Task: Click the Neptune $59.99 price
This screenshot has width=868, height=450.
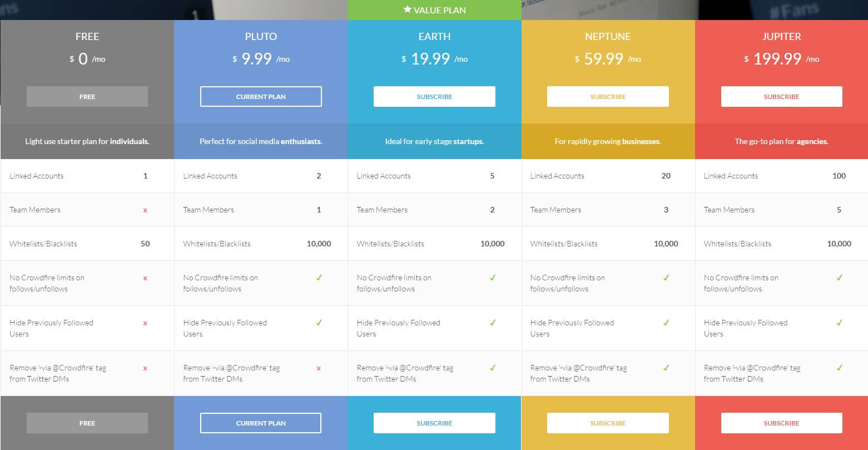Action: [603, 59]
